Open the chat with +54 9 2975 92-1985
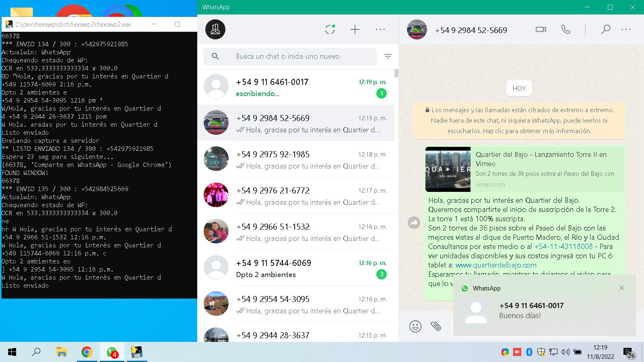This screenshot has width=644, height=362. pyautogui.click(x=296, y=159)
